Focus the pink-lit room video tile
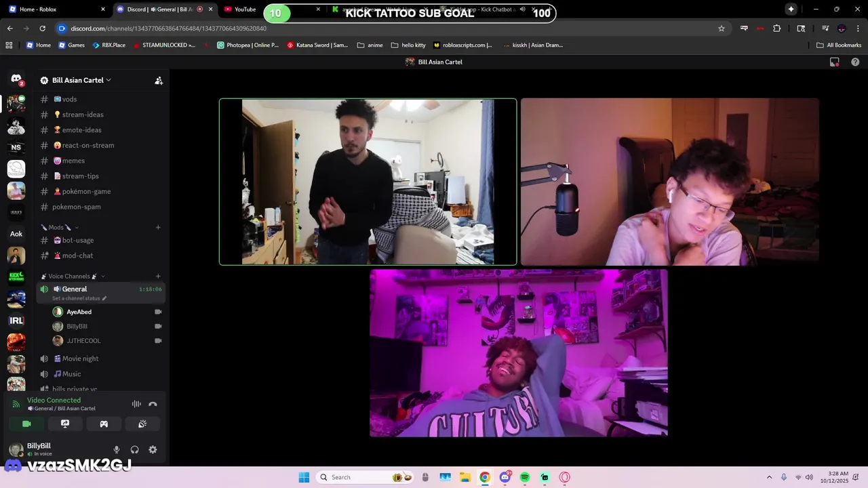868x488 pixels. click(519, 353)
